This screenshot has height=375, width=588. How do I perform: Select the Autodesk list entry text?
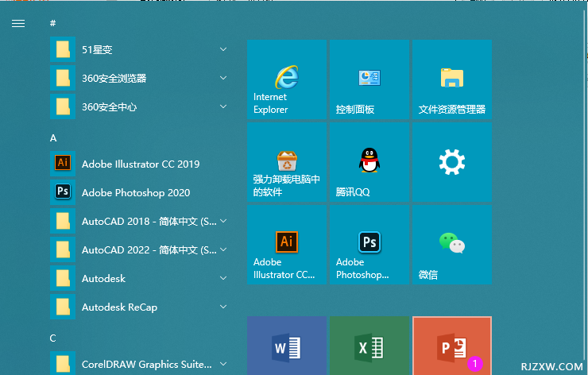[103, 278]
